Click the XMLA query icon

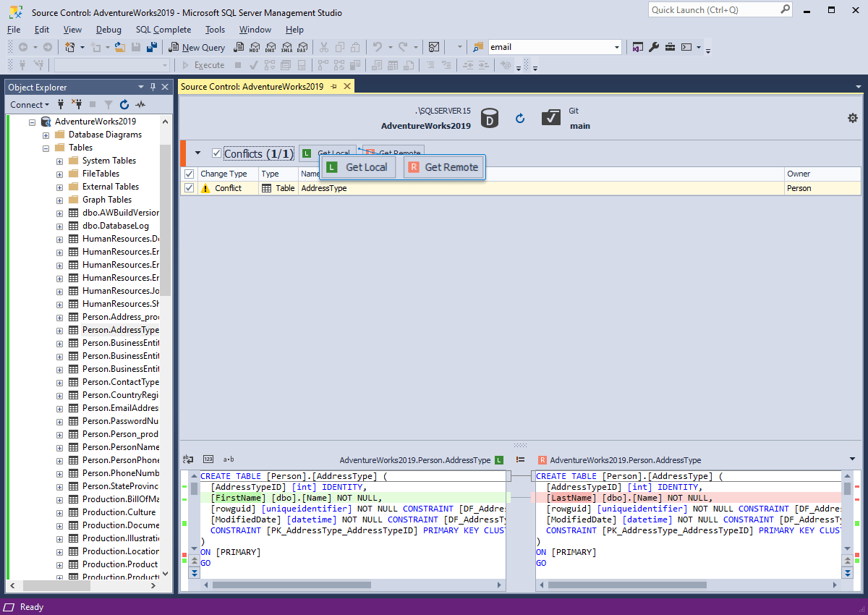286,47
